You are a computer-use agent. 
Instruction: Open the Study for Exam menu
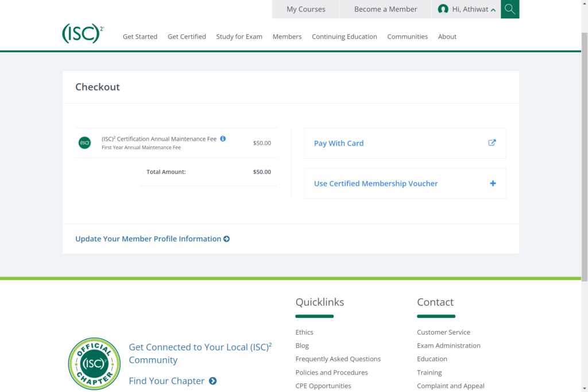pyautogui.click(x=239, y=36)
